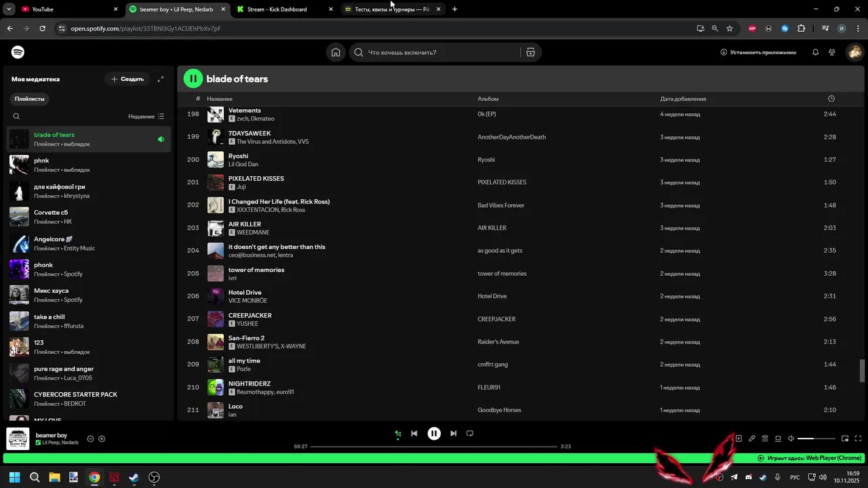
Task: Click the install app icon in address bar
Action: tap(701, 28)
